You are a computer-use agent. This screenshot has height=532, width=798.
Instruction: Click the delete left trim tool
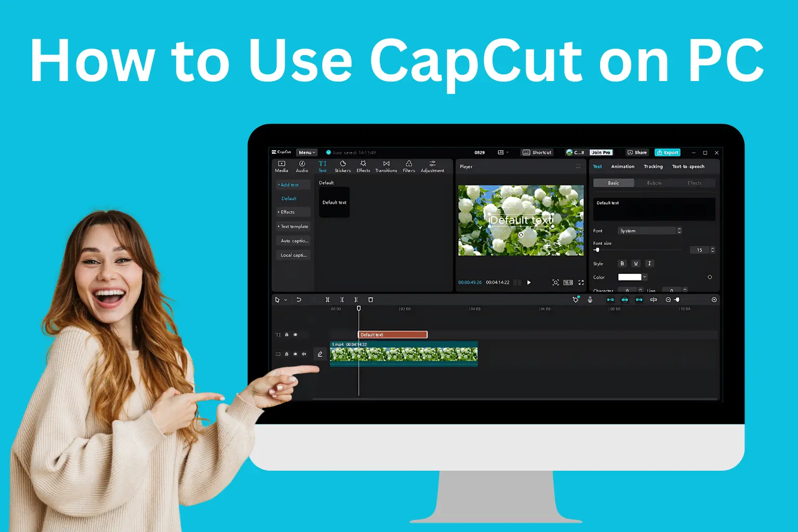pos(342,300)
